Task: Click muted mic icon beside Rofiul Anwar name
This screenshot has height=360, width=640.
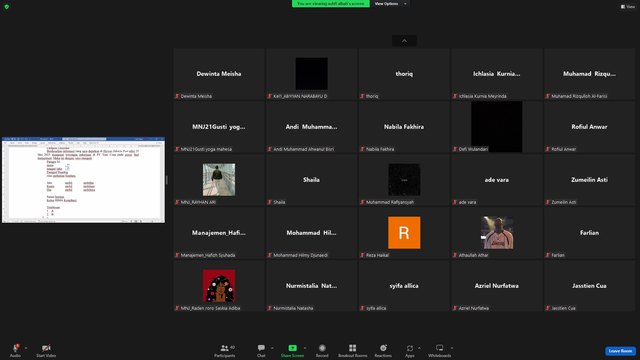Action: point(548,149)
